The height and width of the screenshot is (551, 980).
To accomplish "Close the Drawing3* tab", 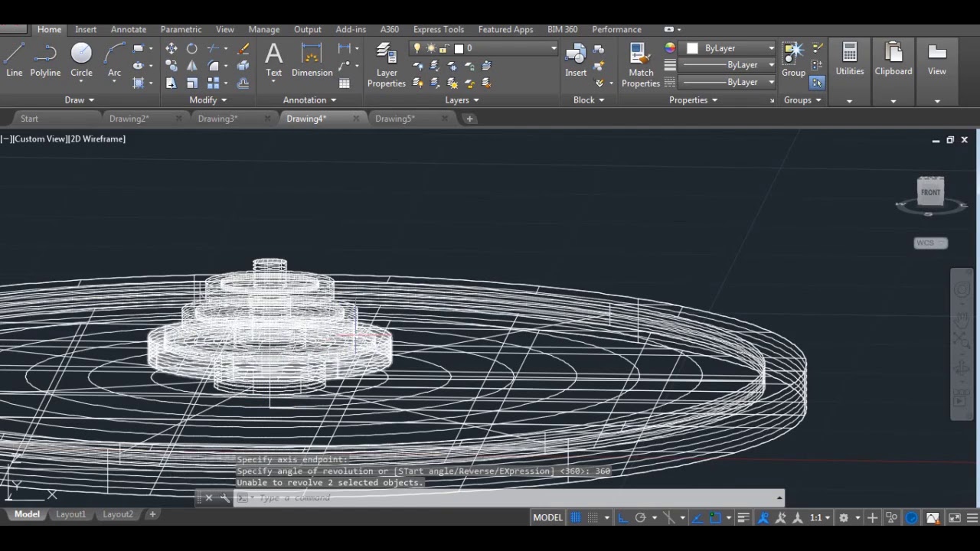I will tap(267, 119).
